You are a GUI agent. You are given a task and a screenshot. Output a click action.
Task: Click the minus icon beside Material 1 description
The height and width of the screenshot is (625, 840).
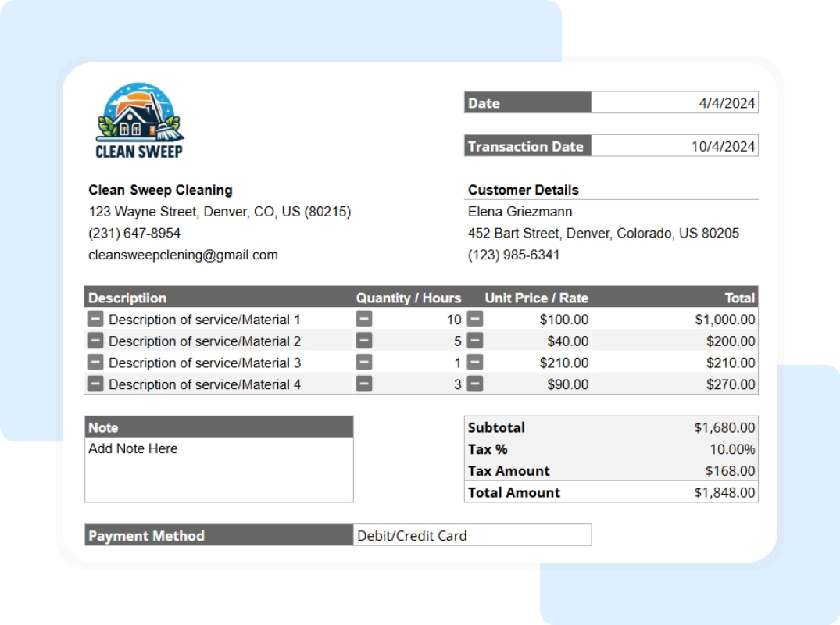[x=95, y=319]
